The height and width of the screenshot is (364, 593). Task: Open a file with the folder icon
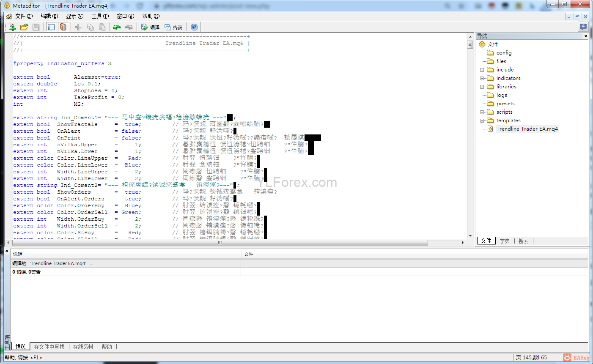click(24, 27)
